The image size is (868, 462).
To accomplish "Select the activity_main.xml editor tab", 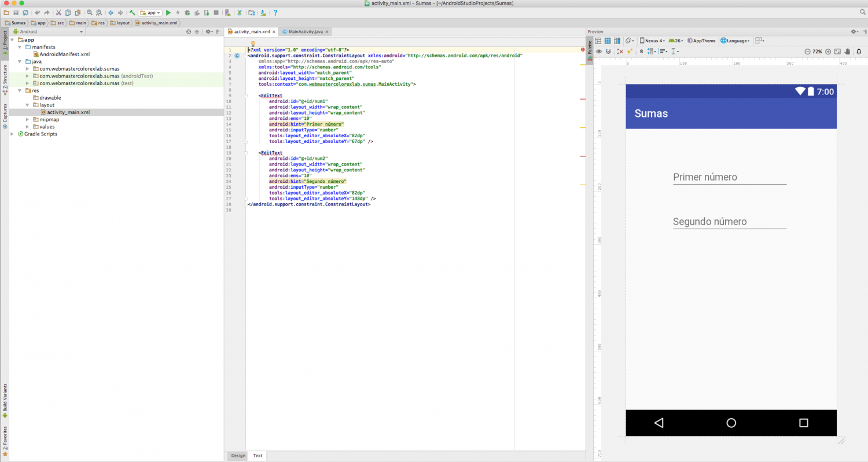I will pos(252,31).
